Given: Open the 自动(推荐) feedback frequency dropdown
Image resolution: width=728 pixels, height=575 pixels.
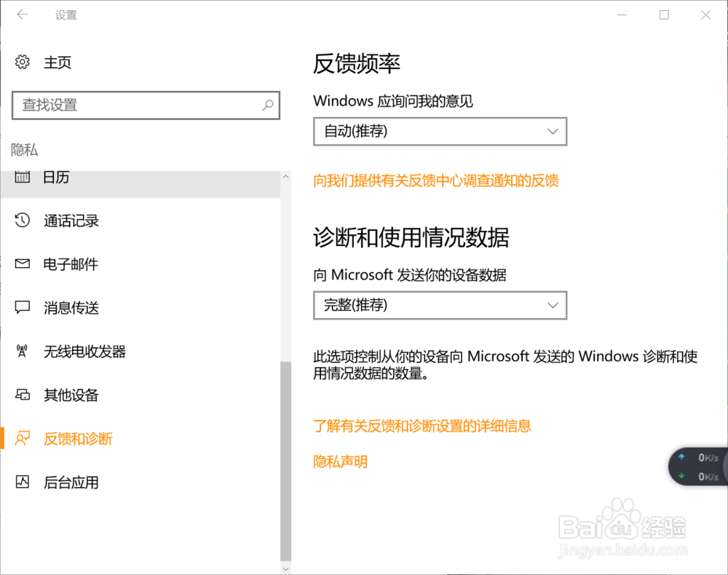Looking at the screenshot, I should click(440, 131).
